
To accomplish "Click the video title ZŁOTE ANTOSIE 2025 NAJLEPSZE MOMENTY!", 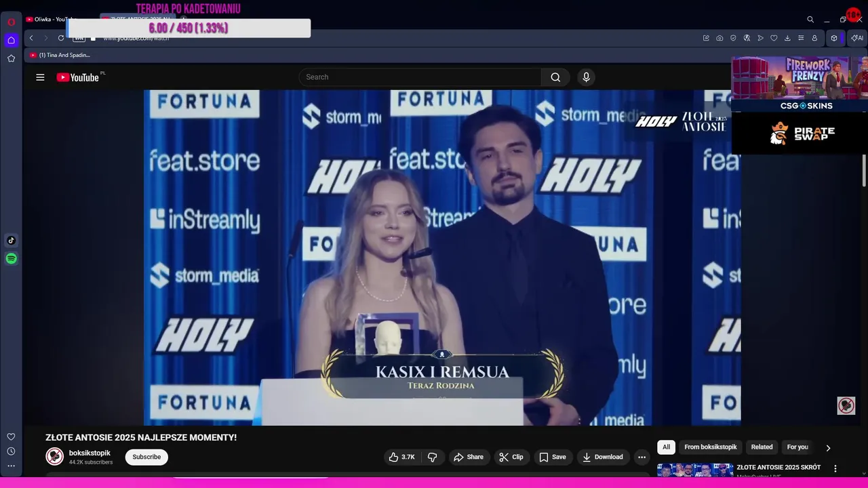I will (x=141, y=438).
